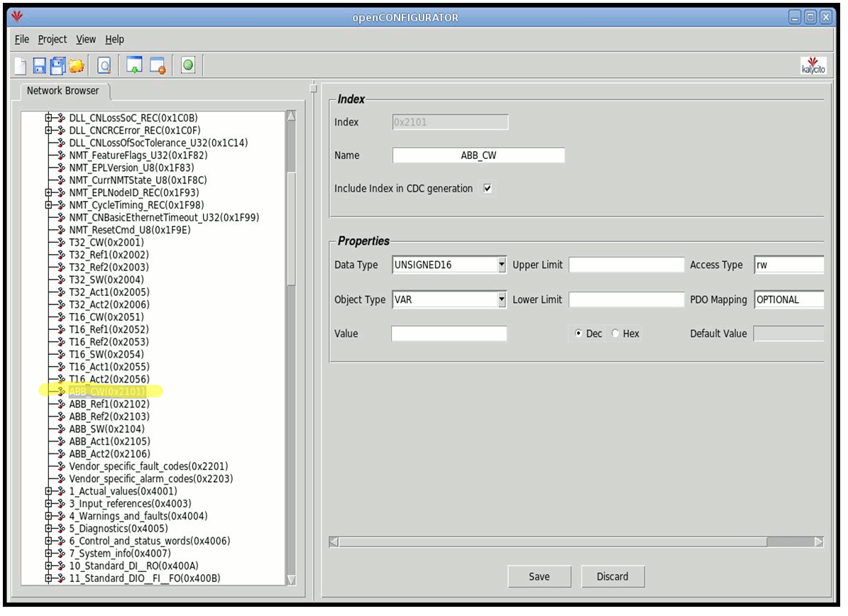Click the single floppy disk save icon
This screenshot has width=848, height=616.
(x=40, y=66)
